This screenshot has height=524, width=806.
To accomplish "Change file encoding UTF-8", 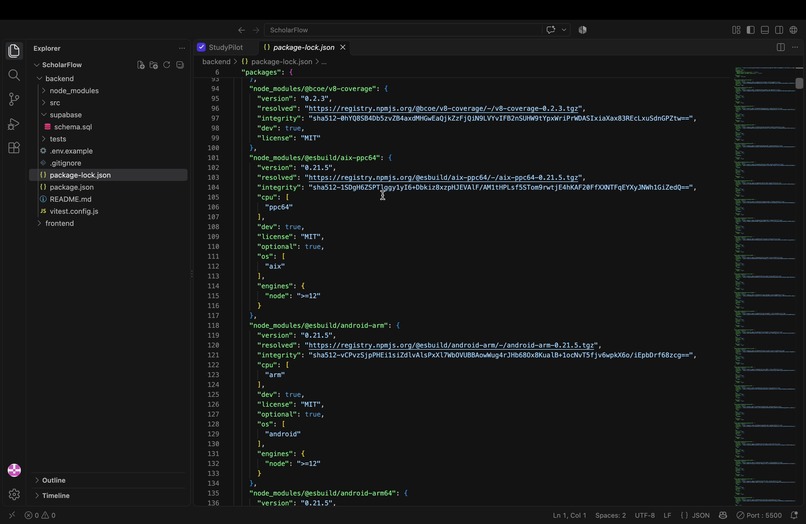I will click(645, 515).
